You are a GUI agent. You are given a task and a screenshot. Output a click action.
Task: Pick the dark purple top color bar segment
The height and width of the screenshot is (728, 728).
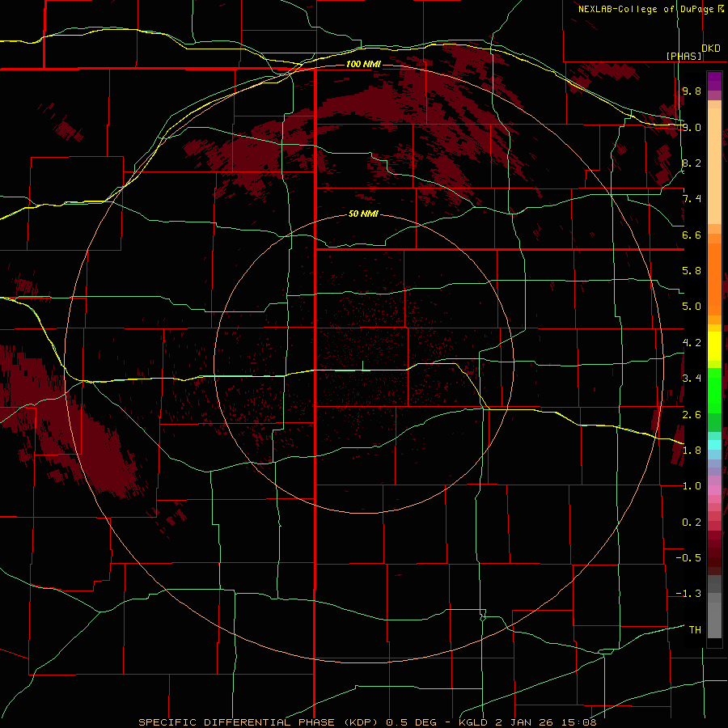714,81
